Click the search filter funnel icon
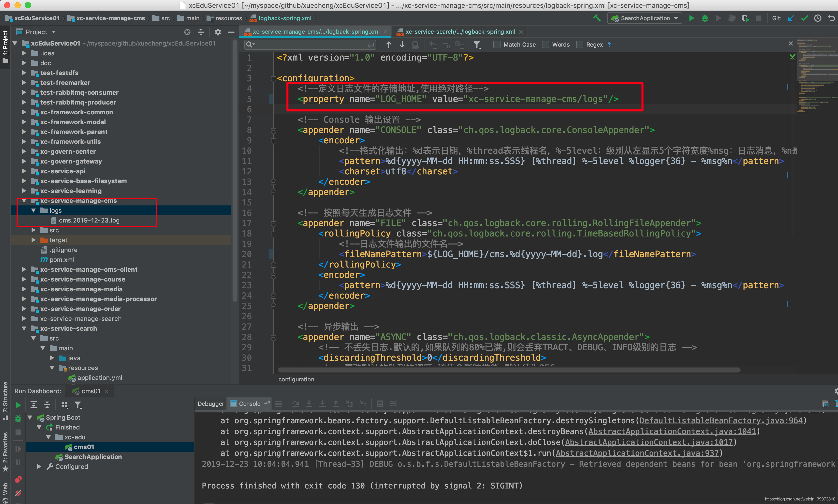This screenshot has height=504, width=838. [477, 45]
